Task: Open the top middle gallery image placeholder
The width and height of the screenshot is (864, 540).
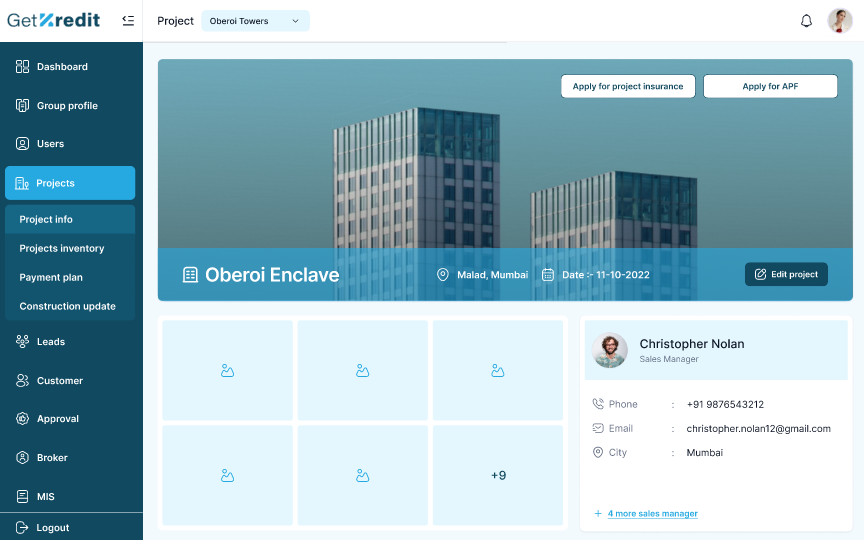Action: tap(363, 370)
